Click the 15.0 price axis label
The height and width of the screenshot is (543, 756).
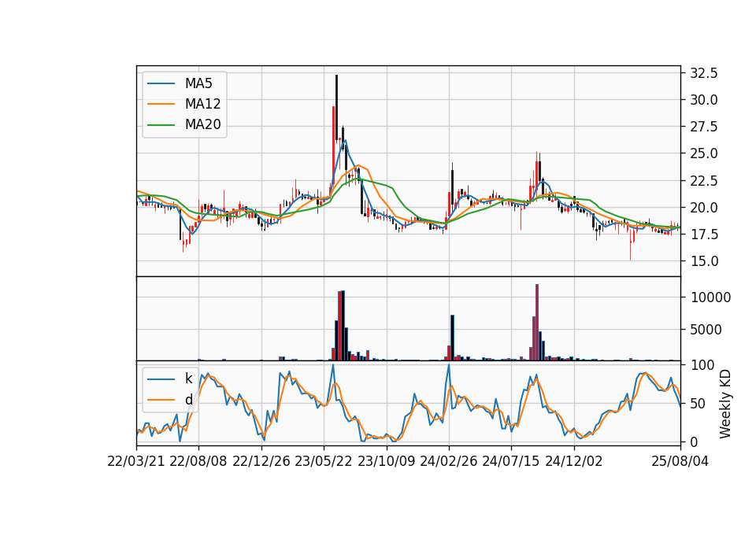704,261
